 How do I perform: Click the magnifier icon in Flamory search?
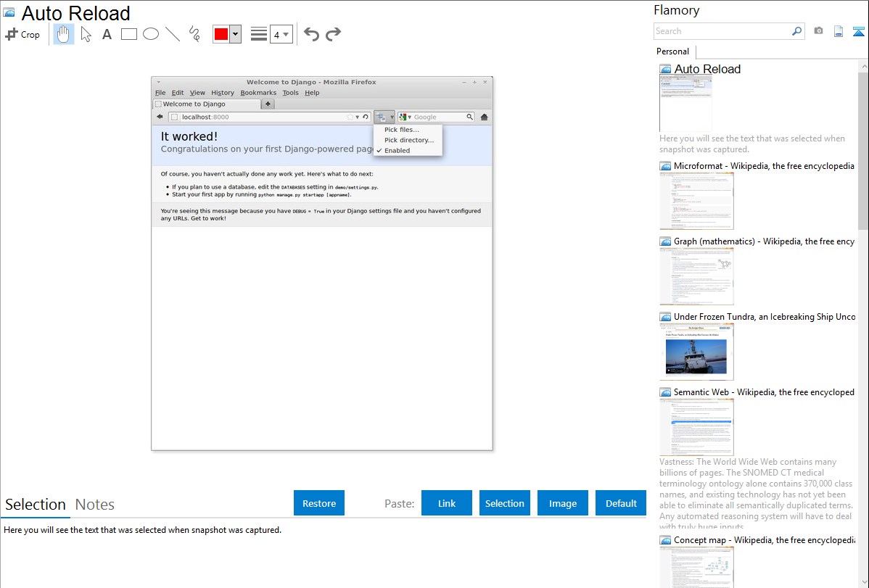(796, 31)
